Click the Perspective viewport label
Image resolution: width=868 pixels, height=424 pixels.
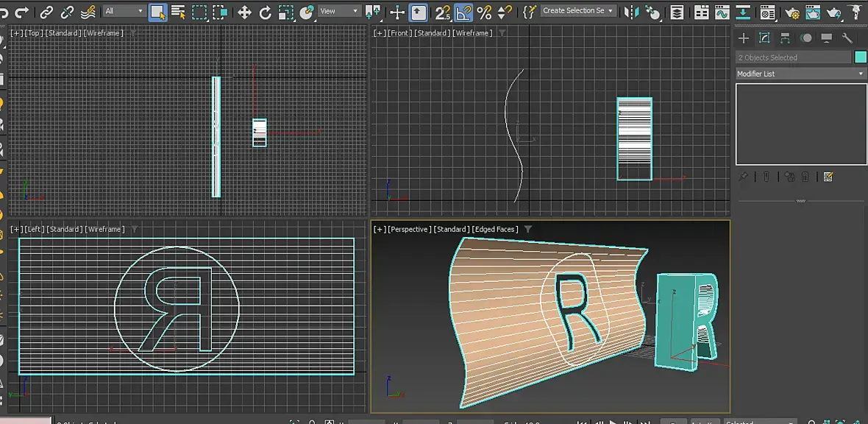409,230
